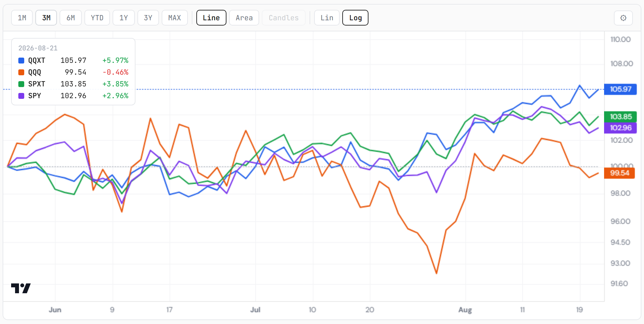Screen dimensions: 644x324
Task: Click the 10 date on time axis
Action: tap(313, 310)
